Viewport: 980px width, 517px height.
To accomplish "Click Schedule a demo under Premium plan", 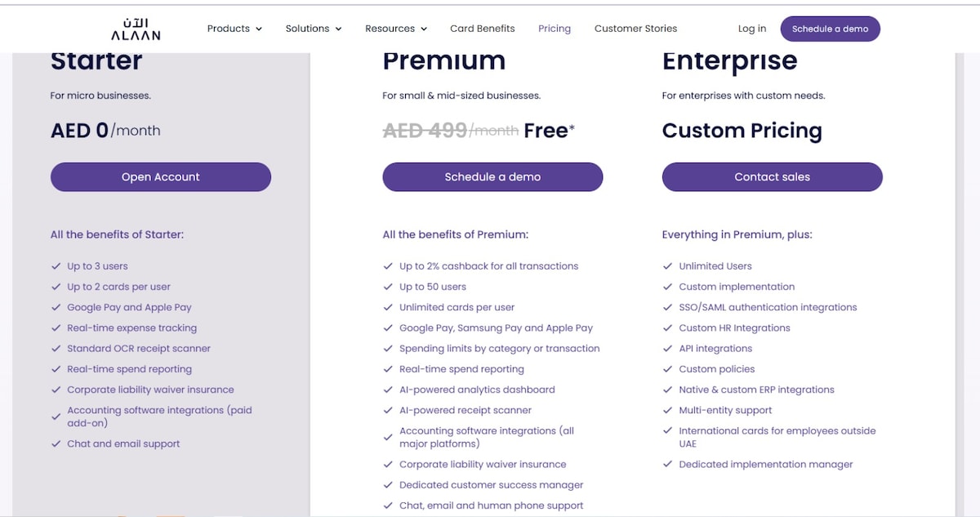I will (492, 177).
